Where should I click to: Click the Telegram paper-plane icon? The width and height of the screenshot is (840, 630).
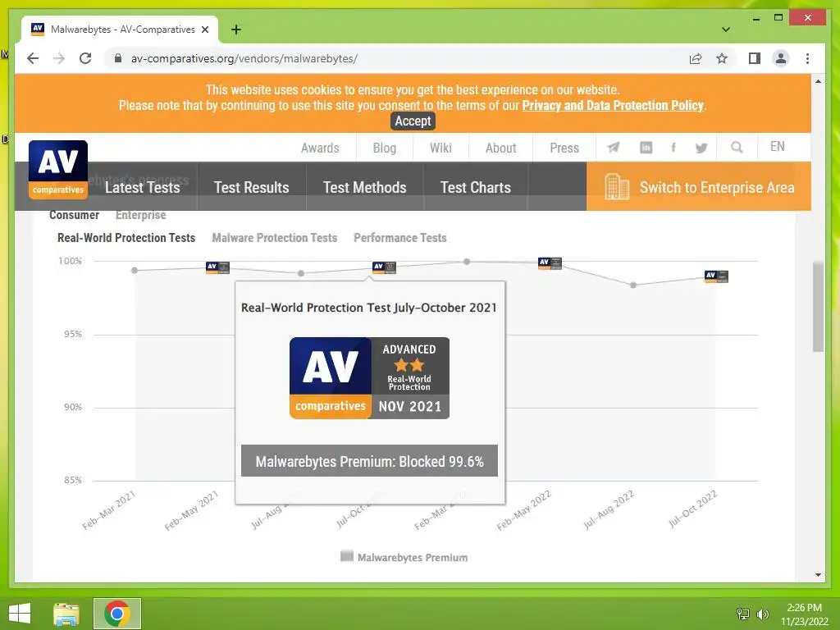pyautogui.click(x=613, y=148)
